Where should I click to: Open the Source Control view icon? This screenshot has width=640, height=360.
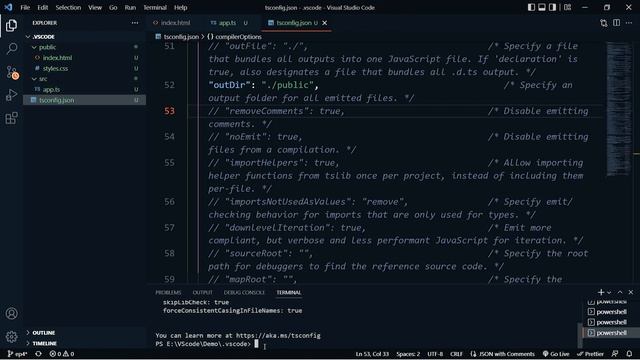[x=12, y=72]
